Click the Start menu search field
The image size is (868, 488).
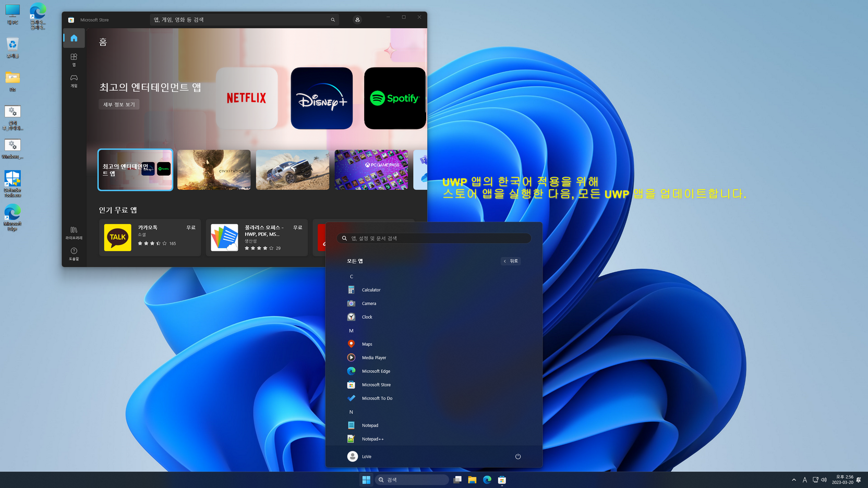click(434, 238)
